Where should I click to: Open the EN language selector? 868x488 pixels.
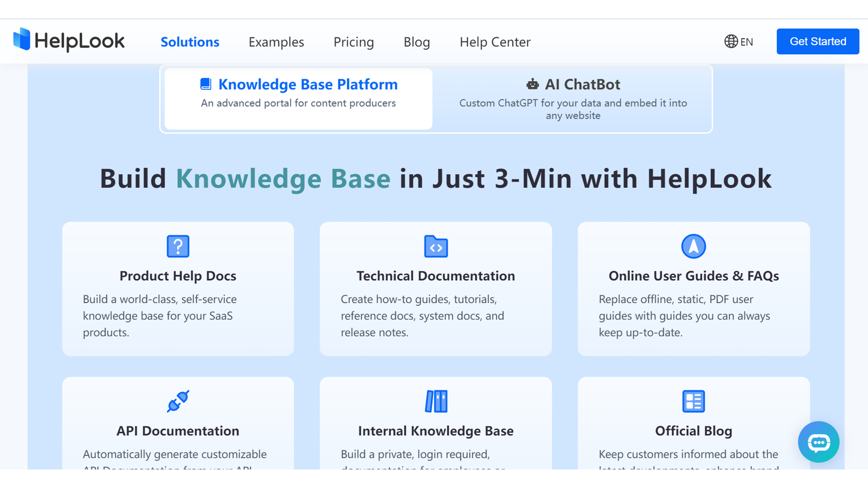coord(739,42)
